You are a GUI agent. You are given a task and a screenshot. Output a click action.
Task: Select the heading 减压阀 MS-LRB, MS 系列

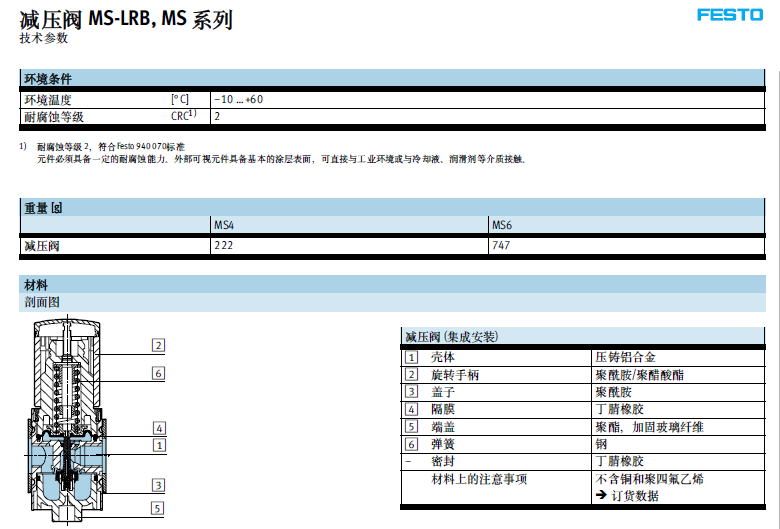tap(126, 19)
